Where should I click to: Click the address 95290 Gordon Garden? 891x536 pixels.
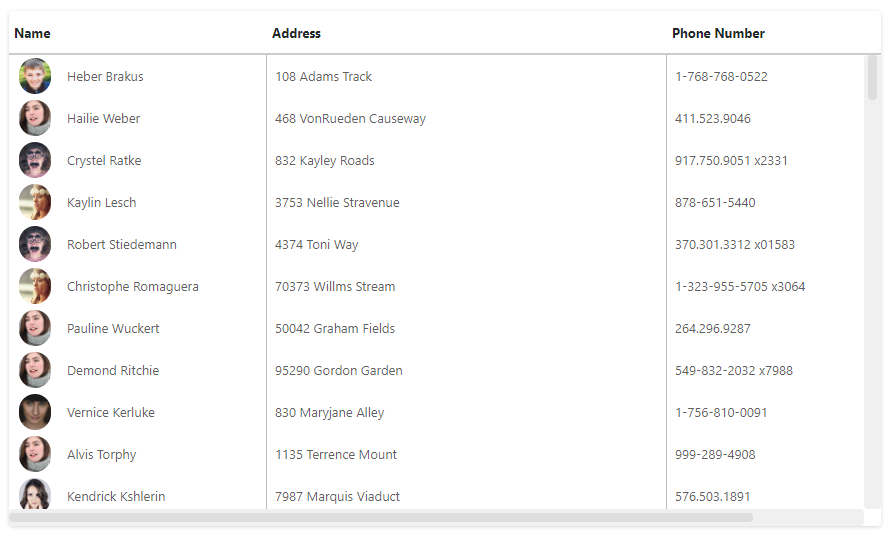(339, 371)
